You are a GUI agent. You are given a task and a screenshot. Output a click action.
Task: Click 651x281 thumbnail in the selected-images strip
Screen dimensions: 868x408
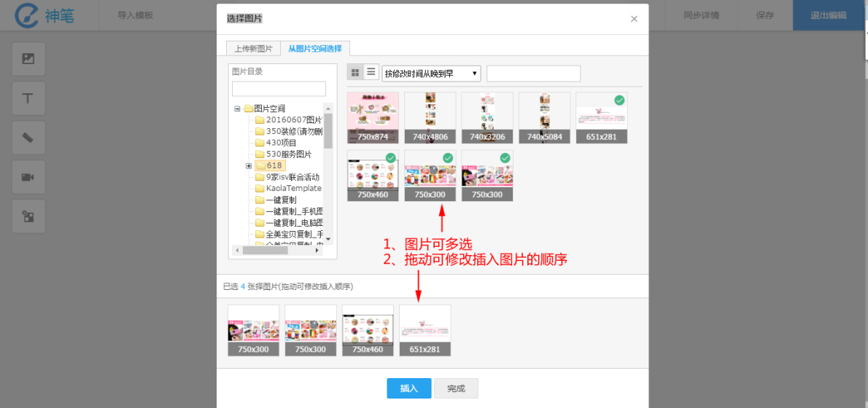425,331
